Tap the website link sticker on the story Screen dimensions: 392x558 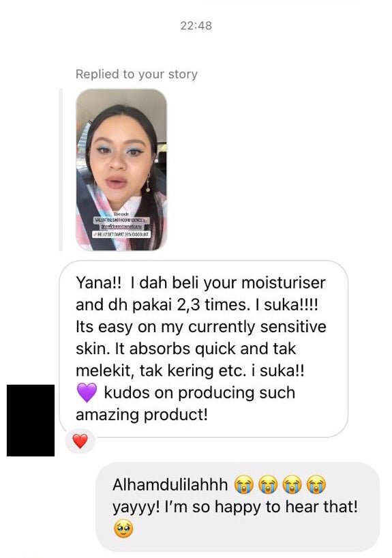(x=121, y=226)
